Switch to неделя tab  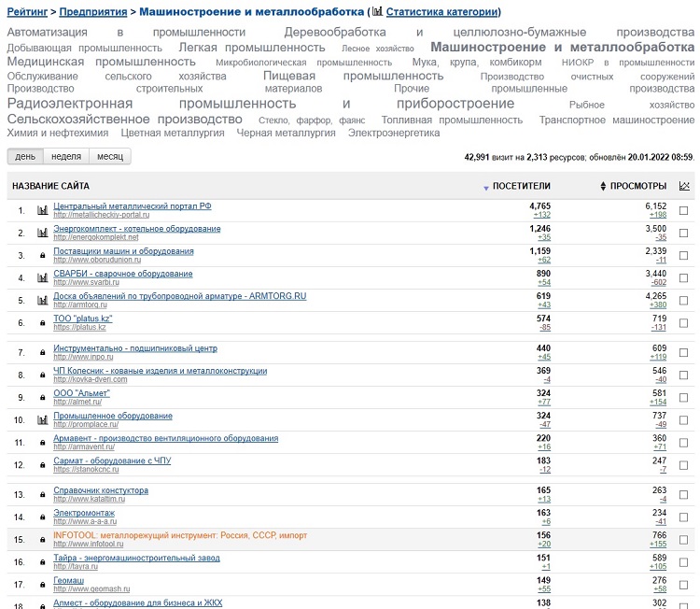click(x=66, y=156)
